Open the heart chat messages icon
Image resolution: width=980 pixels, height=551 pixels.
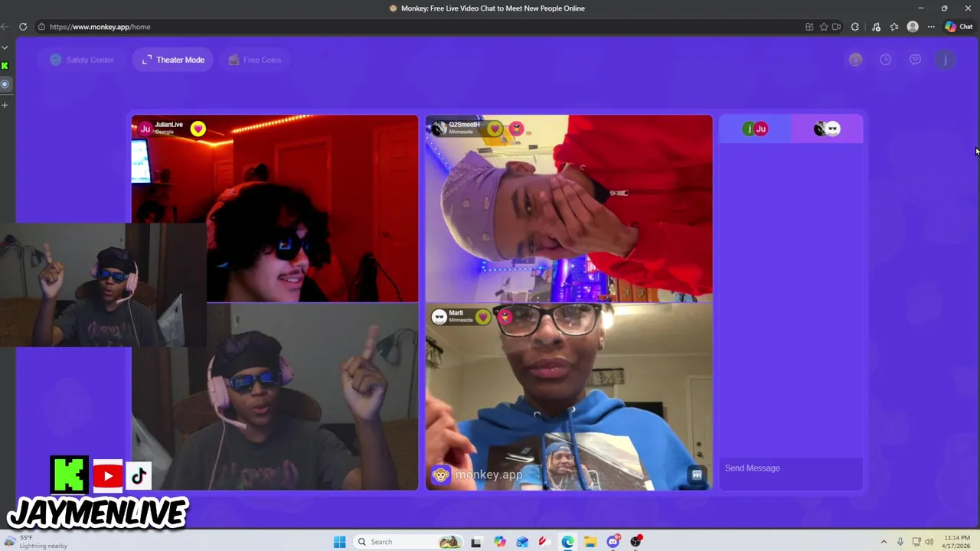[915, 60]
